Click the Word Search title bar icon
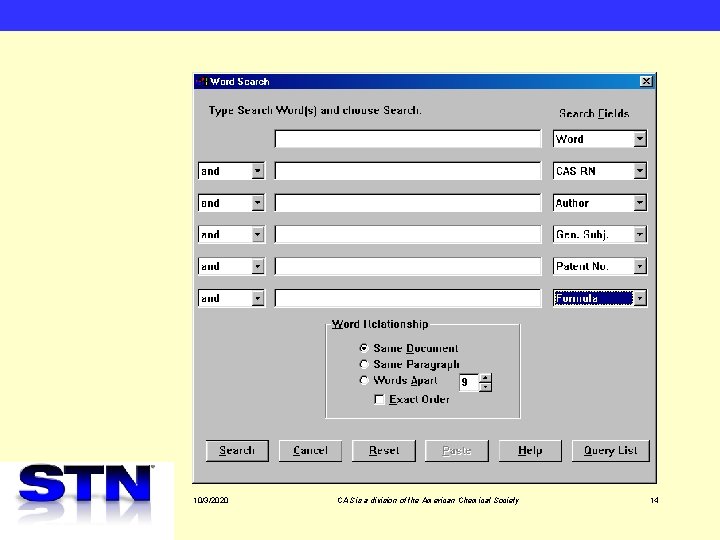Viewport: 720px width, 540px height. tap(202, 81)
